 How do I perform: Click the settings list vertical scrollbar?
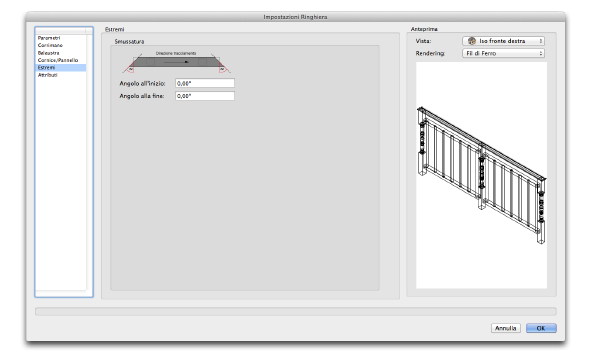pos(89,163)
